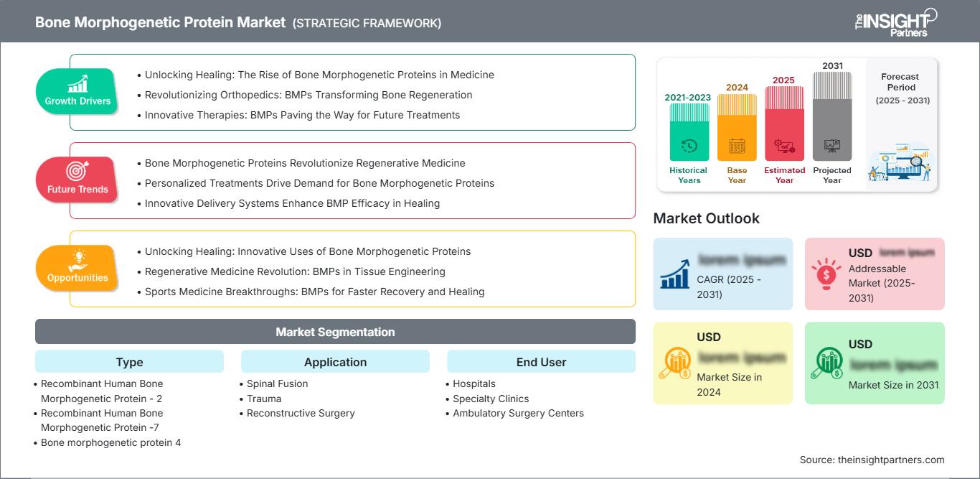
Task: Click the Historical Years clock icon
Action: tap(689, 146)
